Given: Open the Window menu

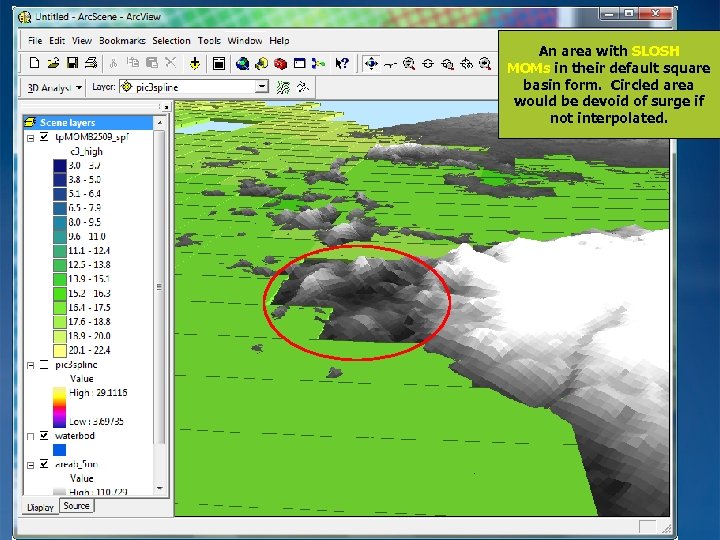Looking at the screenshot, I should [245, 40].
